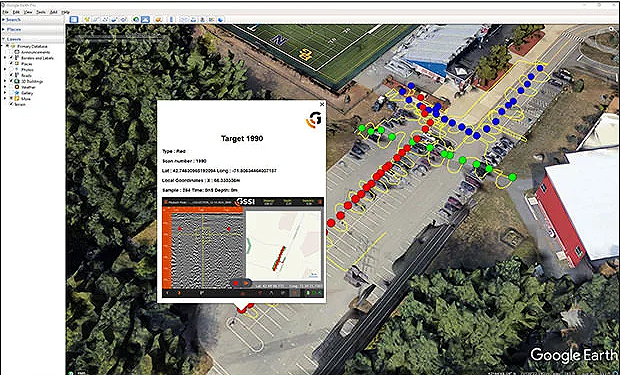Expand the More layer node
Screen dimensions: 620x375
point(5,98)
